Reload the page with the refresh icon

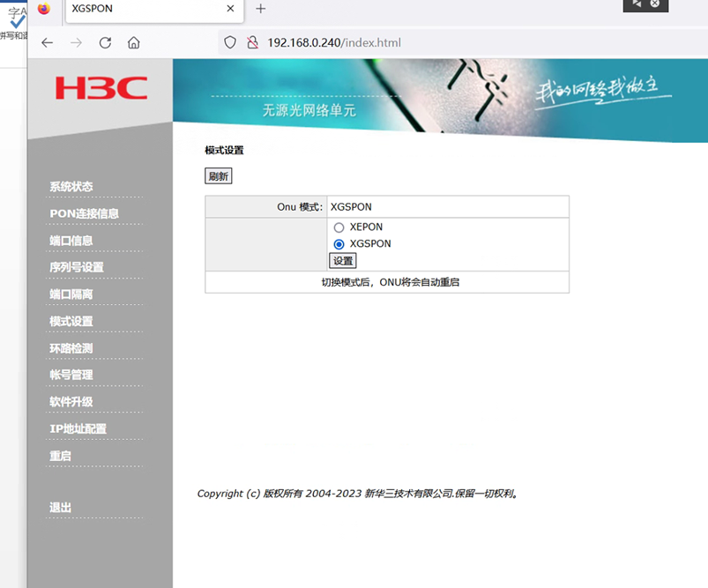(x=105, y=43)
